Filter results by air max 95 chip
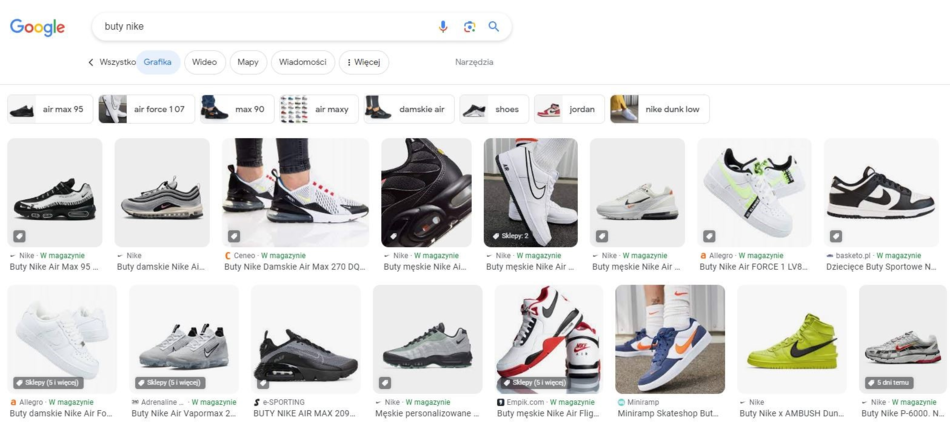 [x=50, y=109]
